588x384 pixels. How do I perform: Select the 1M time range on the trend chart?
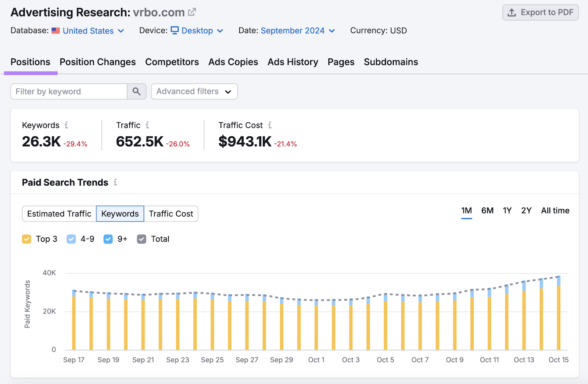pos(466,211)
